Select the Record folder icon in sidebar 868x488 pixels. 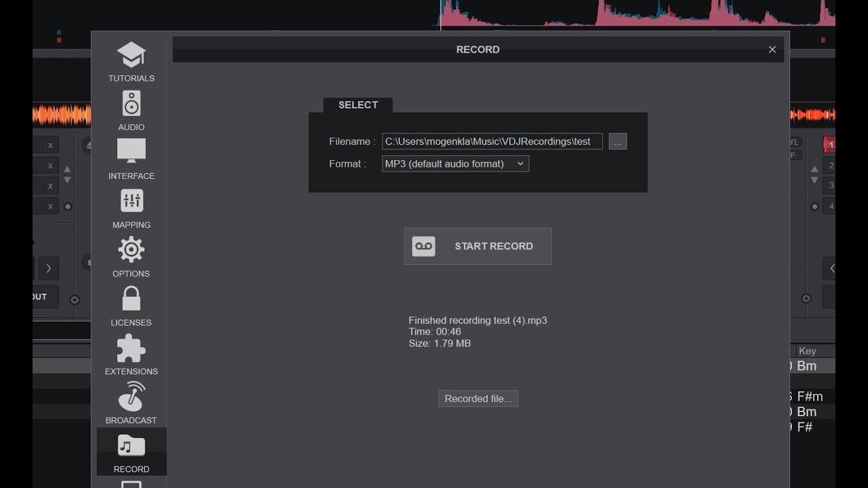click(x=132, y=445)
